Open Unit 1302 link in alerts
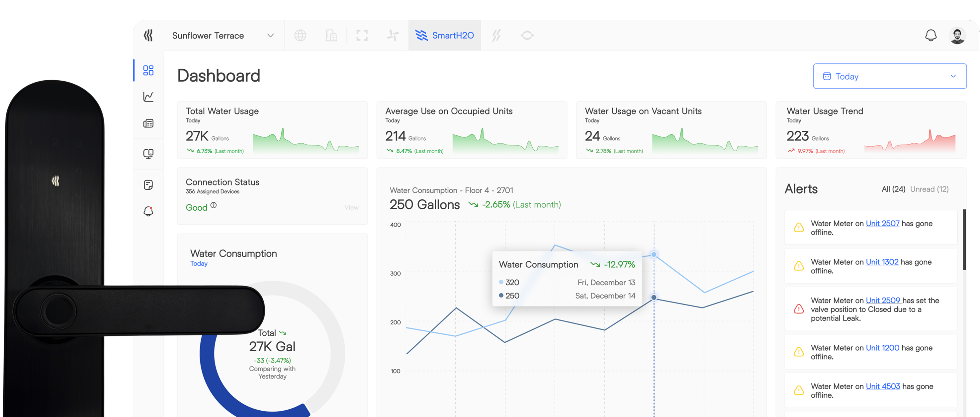 click(882, 262)
